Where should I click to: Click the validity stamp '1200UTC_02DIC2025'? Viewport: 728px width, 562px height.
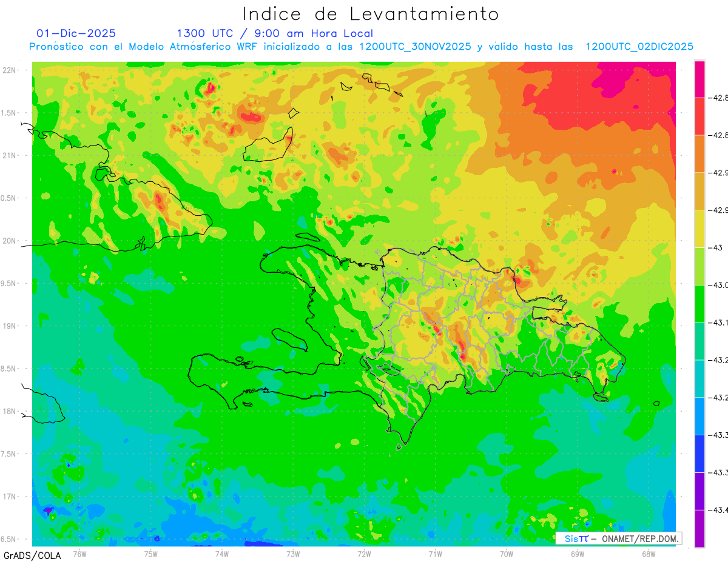pos(639,47)
